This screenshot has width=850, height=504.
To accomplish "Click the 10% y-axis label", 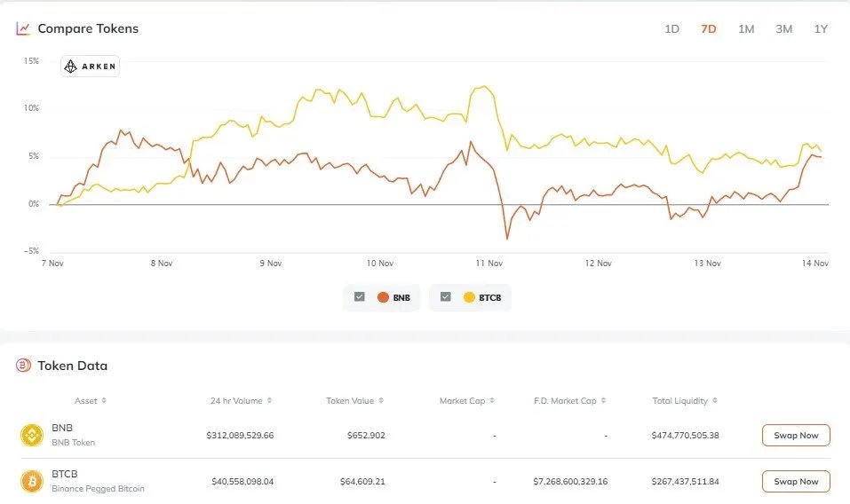I will click(31, 108).
